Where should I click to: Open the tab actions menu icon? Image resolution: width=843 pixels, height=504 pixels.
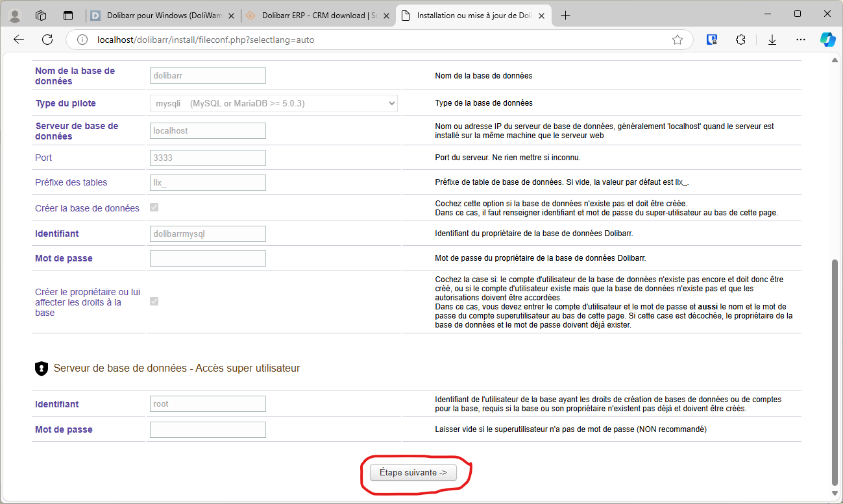(41, 15)
